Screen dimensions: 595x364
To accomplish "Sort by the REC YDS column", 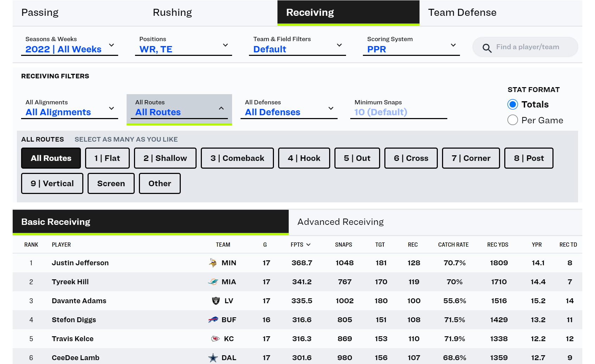I will (x=498, y=245).
